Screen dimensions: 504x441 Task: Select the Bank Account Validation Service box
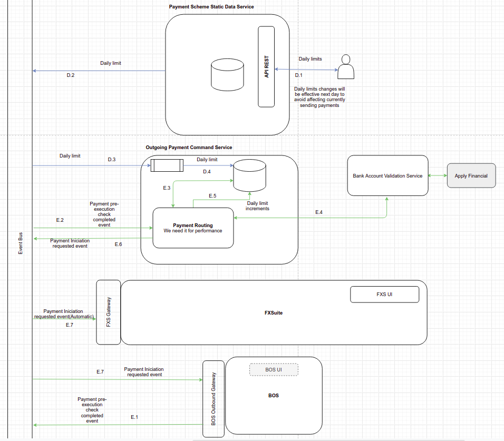pyautogui.click(x=387, y=175)
